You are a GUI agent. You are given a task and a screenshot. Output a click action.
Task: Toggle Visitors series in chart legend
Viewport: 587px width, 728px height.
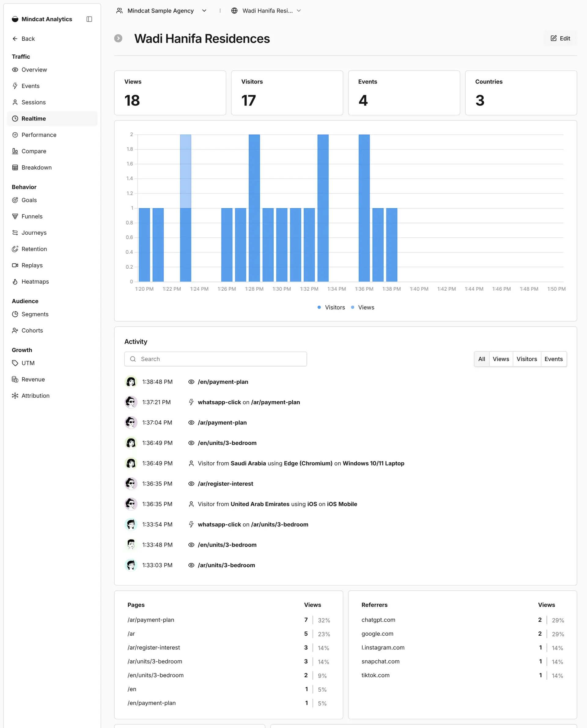tap(331, 307)
